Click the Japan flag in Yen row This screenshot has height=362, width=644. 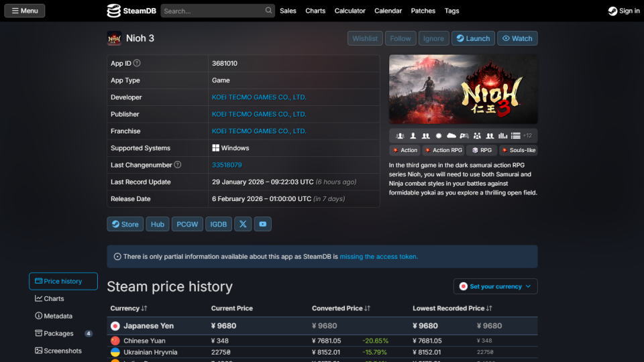(115, 326)
